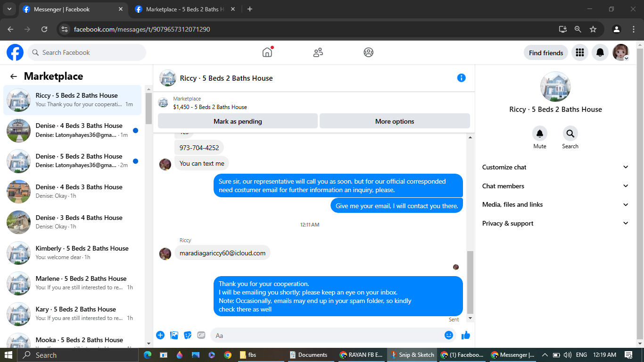
Task: Open Facebook notifications bell
Action: 600,52
